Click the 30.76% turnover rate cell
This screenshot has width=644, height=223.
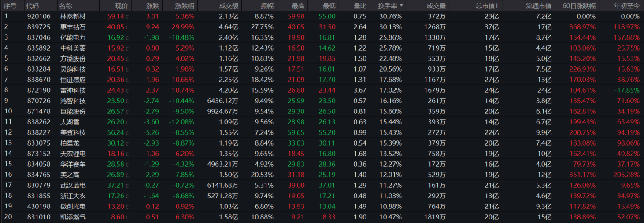click(391, 16)
